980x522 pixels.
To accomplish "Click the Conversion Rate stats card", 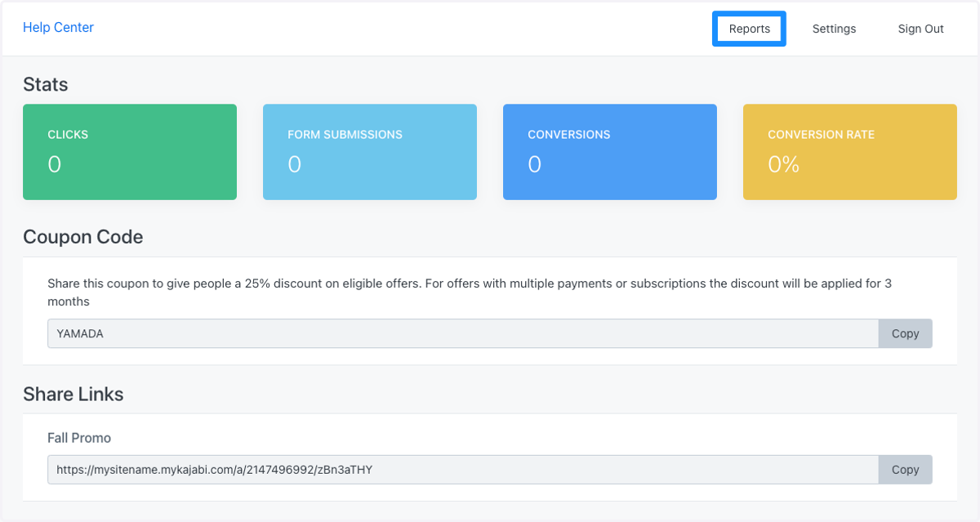I will 850,152.
